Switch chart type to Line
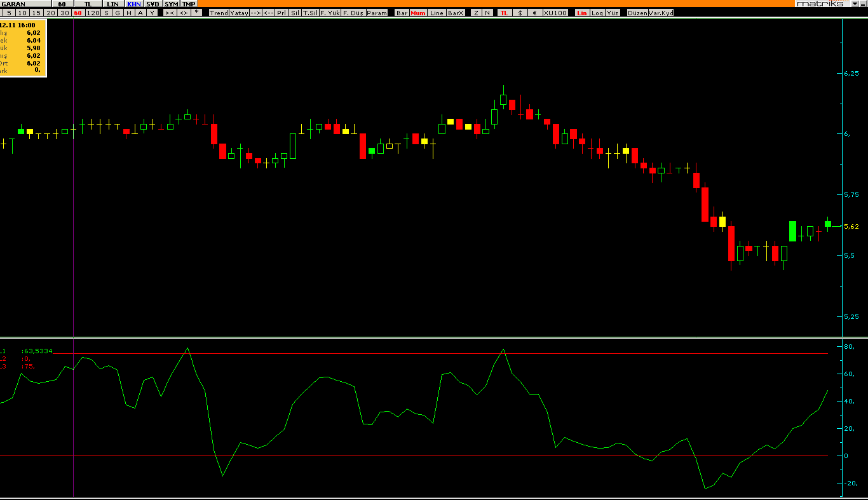 click(437, 13)
